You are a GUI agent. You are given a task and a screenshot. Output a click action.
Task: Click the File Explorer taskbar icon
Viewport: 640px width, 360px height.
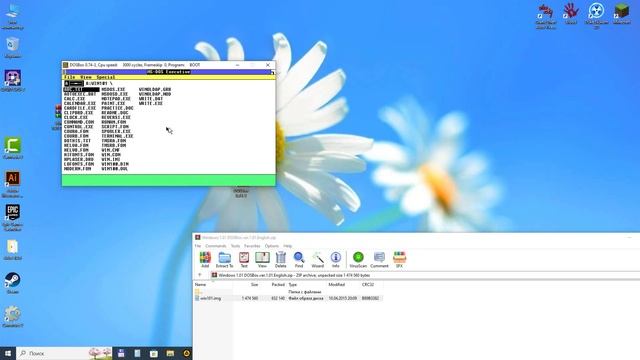(x=170, y=353)
